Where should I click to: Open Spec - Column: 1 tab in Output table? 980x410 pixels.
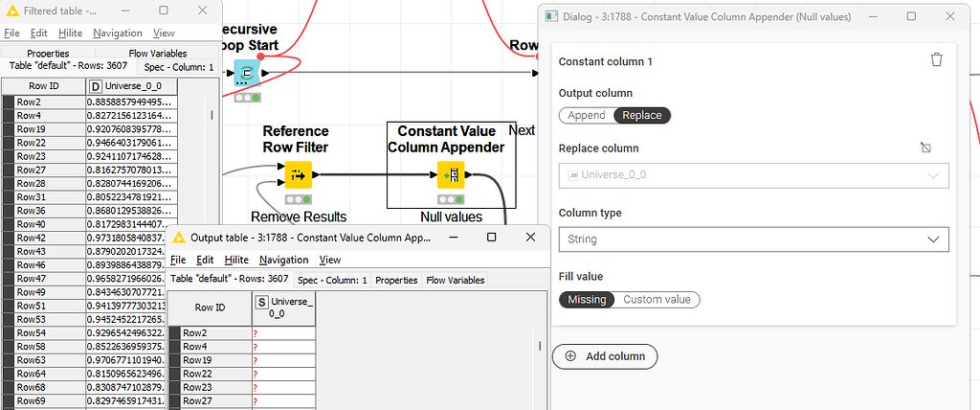click(x=332, y=281)
